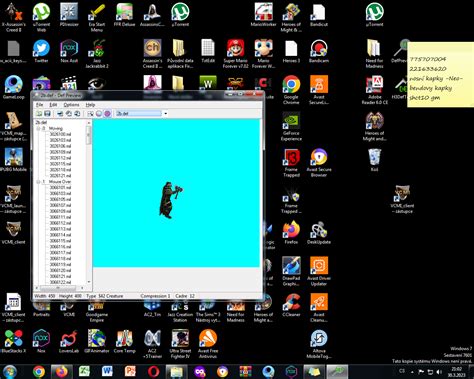Click the volume speaker icon in system tray

coord(439,371)
